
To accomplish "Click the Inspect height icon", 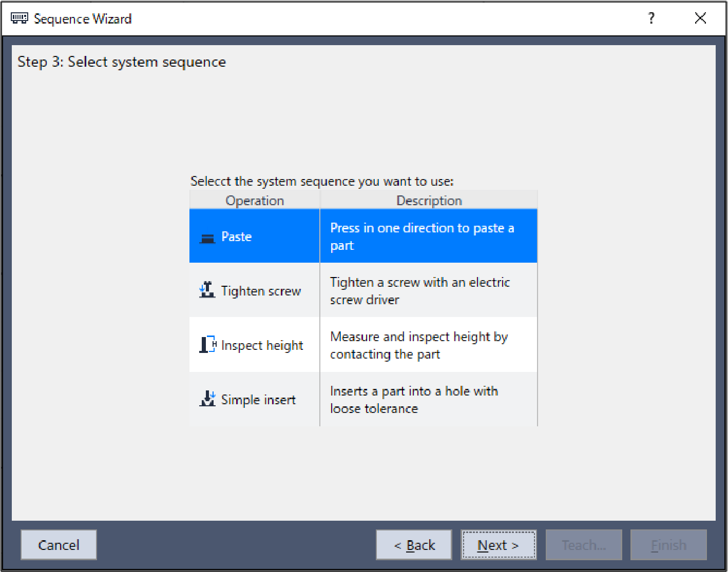I will 207,345.
